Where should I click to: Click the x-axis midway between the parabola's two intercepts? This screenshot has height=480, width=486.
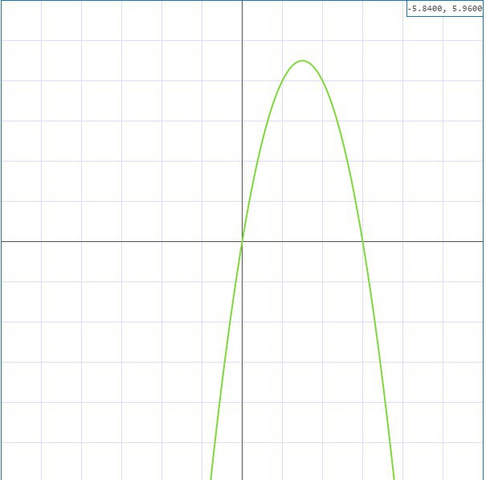click(303, 241)
